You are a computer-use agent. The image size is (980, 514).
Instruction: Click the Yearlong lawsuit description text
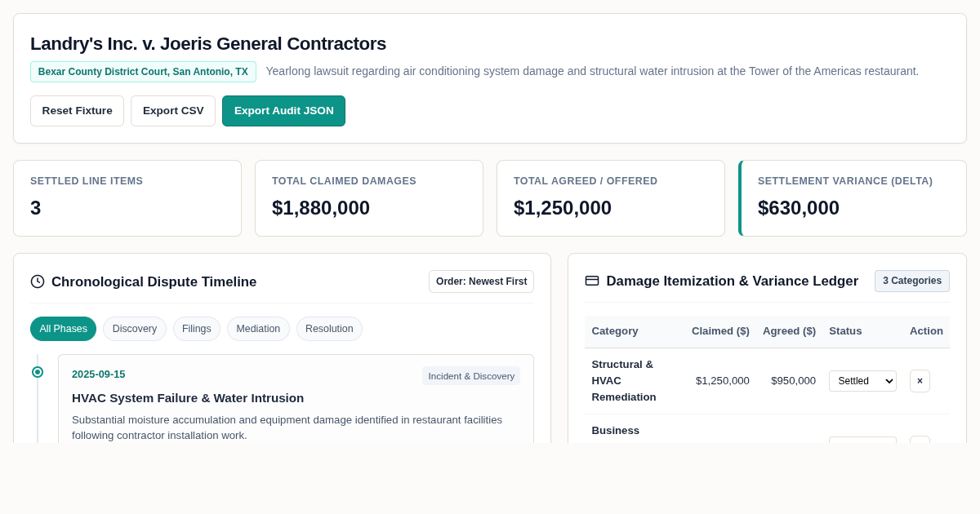pyautogui.click(x=592, y=71)
